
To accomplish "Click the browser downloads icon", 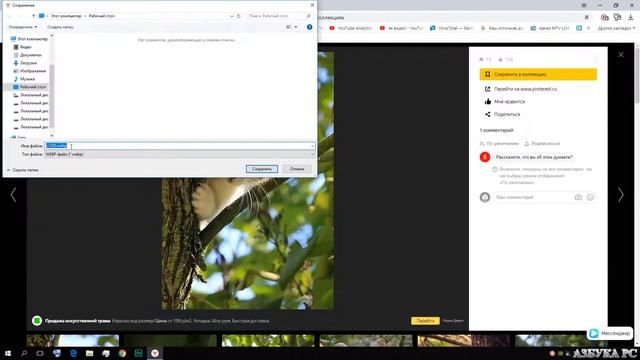I will pos(631,17).
